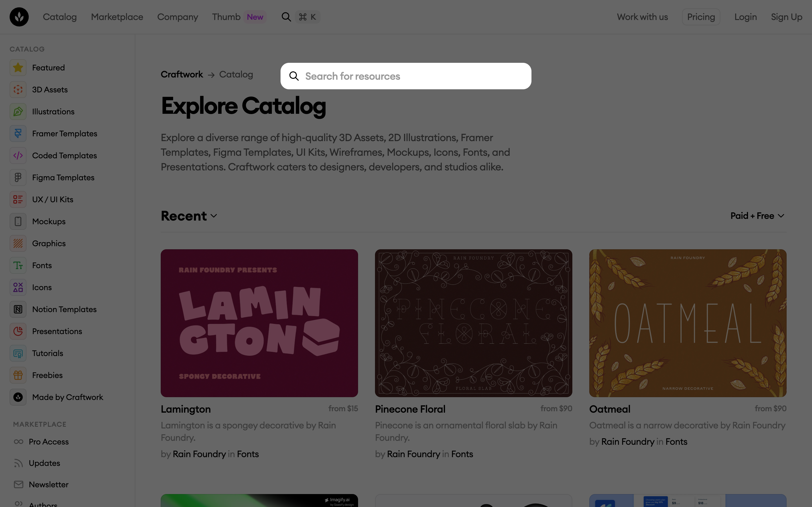Select the Figma Templates icon
The height and width of the screenshot is (507, 812).
point(18,177)
